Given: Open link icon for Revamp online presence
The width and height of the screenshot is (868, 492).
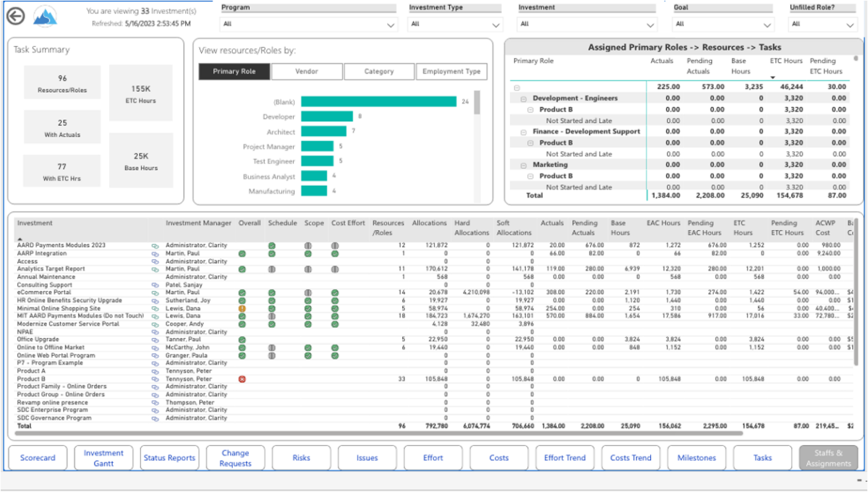Looking at the screenshot, I should (154, 402).
